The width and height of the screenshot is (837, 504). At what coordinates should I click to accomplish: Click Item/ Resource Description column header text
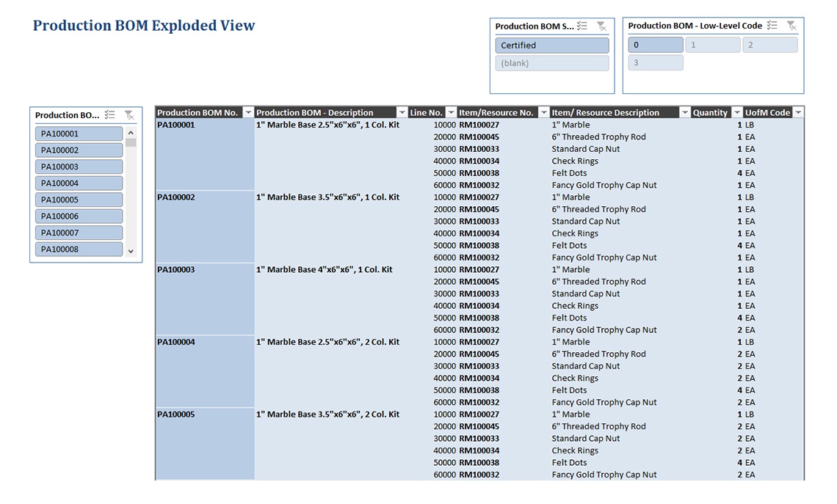tap(605, 112)
